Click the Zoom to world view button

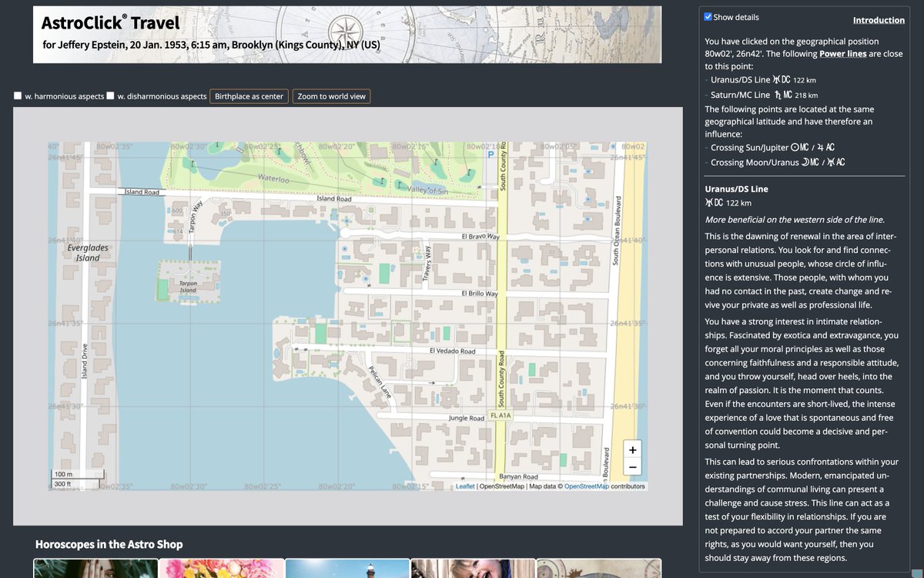(331, 96)
